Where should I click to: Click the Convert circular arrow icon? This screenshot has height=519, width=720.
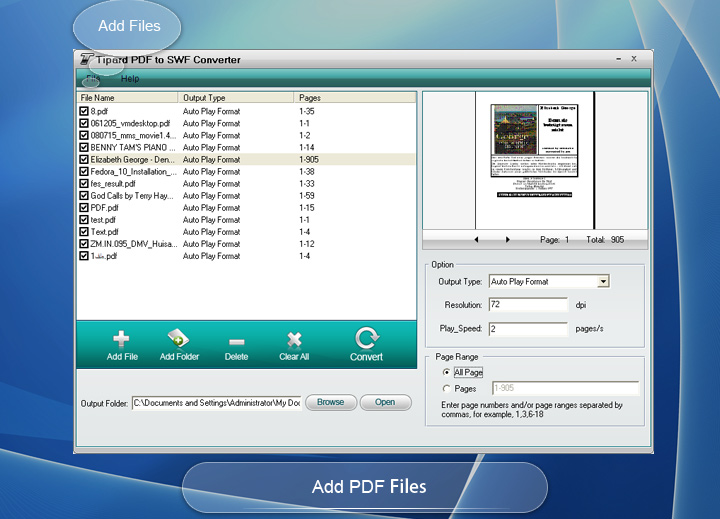click(366, 338)
